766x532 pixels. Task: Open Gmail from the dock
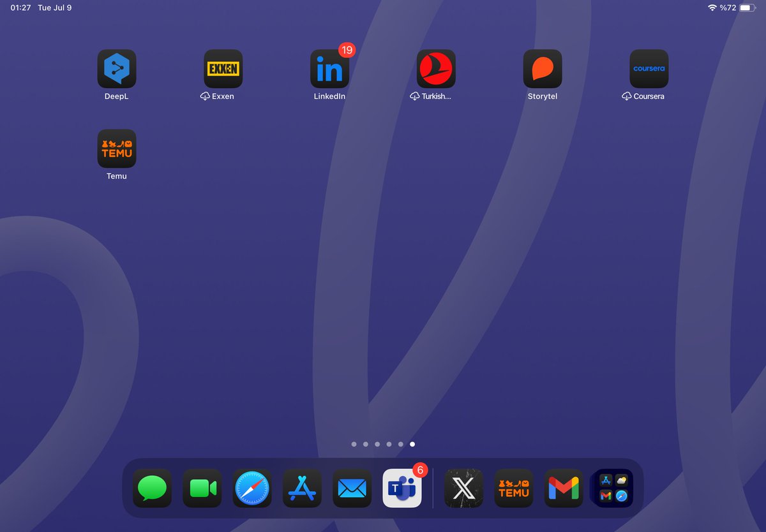point(564,489)
